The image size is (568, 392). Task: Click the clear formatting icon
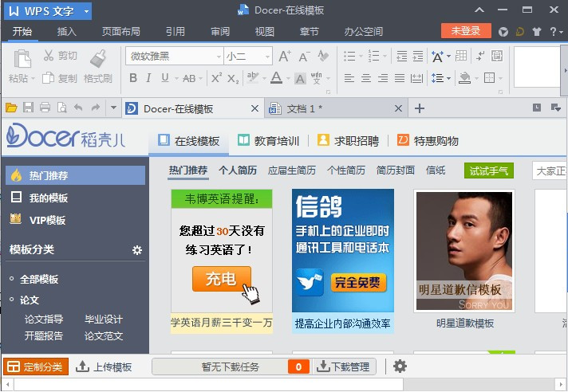[323, 56]
